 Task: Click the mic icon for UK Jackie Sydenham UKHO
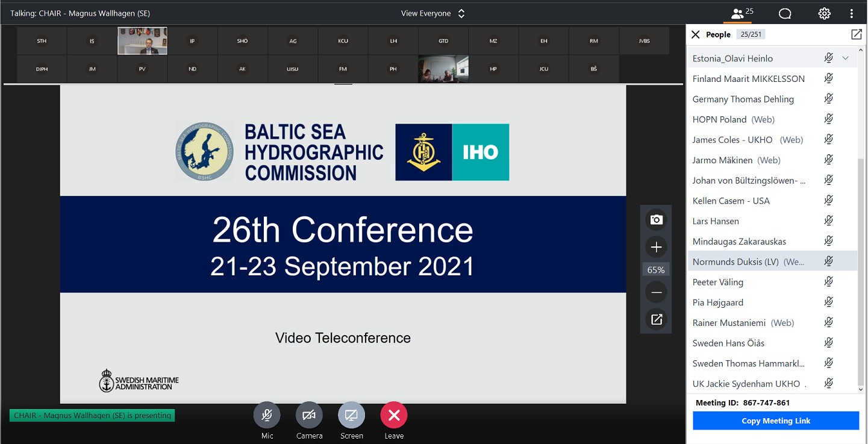click(x=829, y=383)
